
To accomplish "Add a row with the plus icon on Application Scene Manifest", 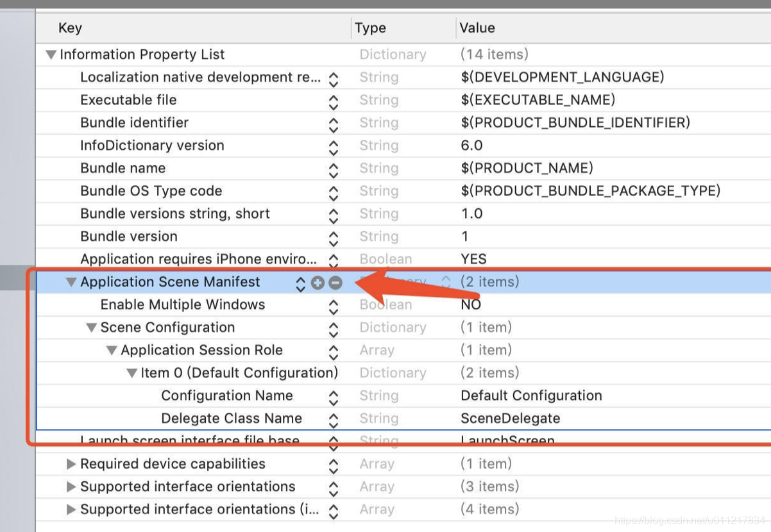I will coord(318,283).
